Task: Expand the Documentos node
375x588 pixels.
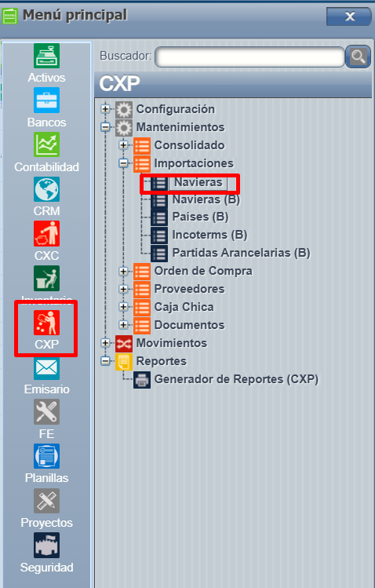Action: [124, 325]
